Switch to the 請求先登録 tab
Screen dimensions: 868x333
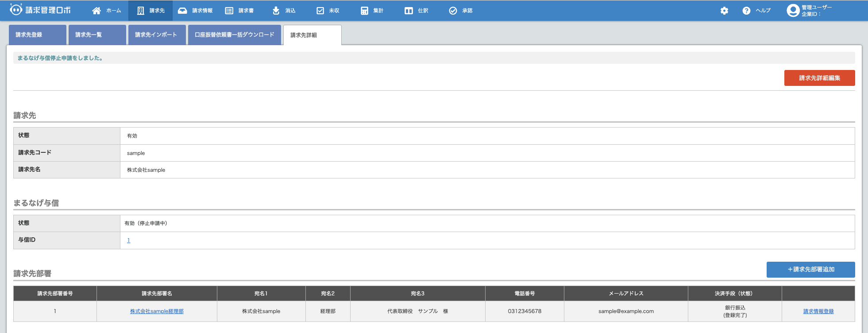pos(38,35)
